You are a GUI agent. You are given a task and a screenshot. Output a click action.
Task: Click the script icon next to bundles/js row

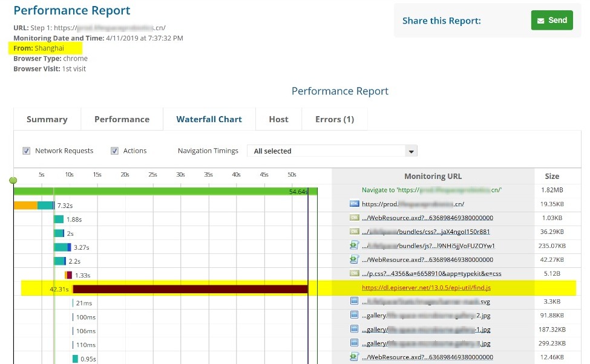pyautogui.click(x=355, y=245)
